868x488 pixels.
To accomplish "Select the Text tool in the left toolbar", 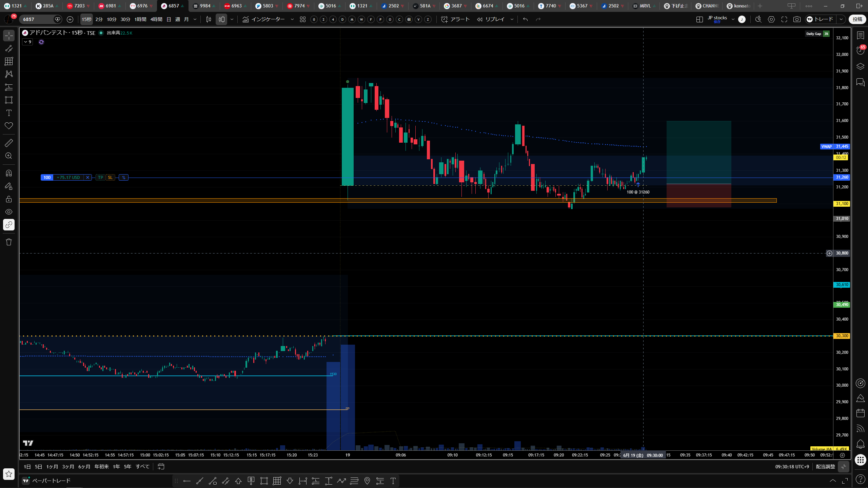I will (x=9, y=113).
